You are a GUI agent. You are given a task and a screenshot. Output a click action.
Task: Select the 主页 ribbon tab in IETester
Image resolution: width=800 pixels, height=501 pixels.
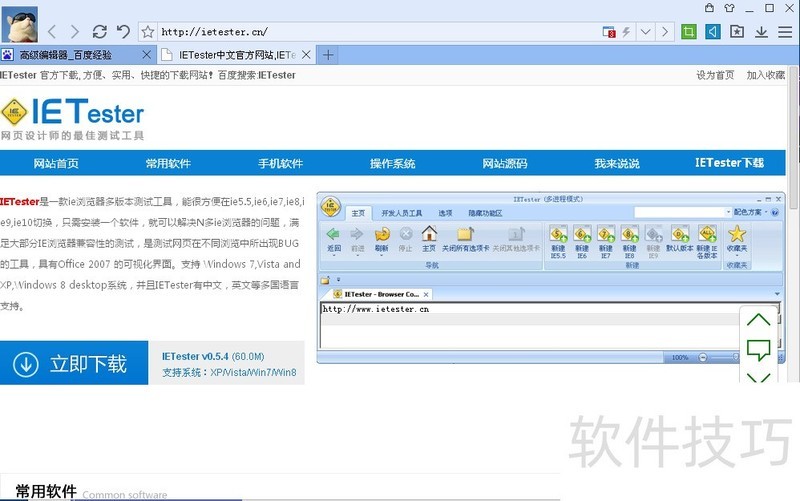pyautogui.click(x=358, y=213)
